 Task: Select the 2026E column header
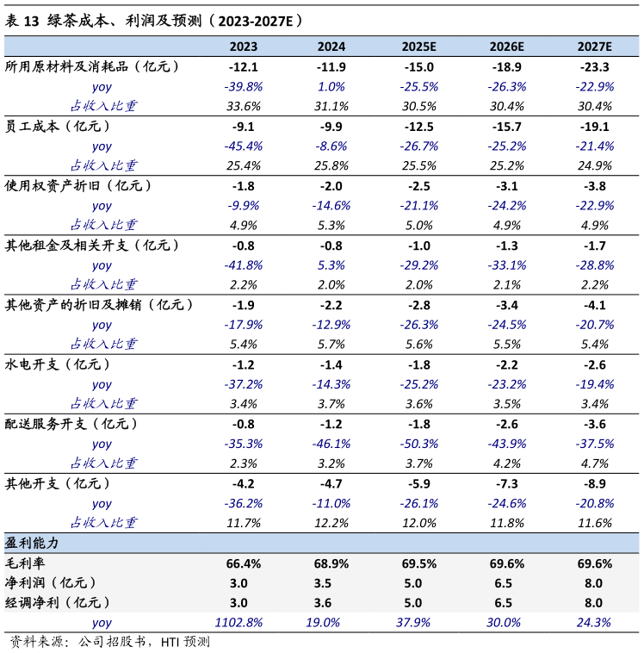coord(507,47)
